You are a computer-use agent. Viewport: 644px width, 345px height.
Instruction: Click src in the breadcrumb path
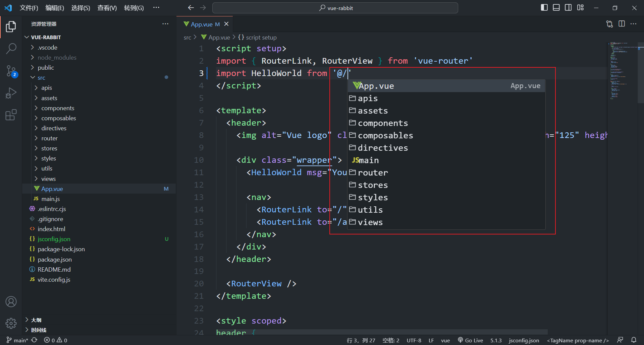pos(187,37)
